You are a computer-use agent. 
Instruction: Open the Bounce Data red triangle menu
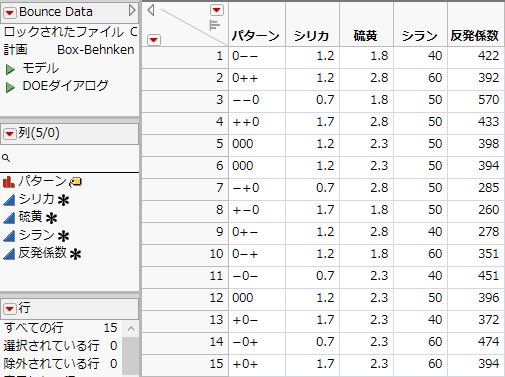coord(10,13)
